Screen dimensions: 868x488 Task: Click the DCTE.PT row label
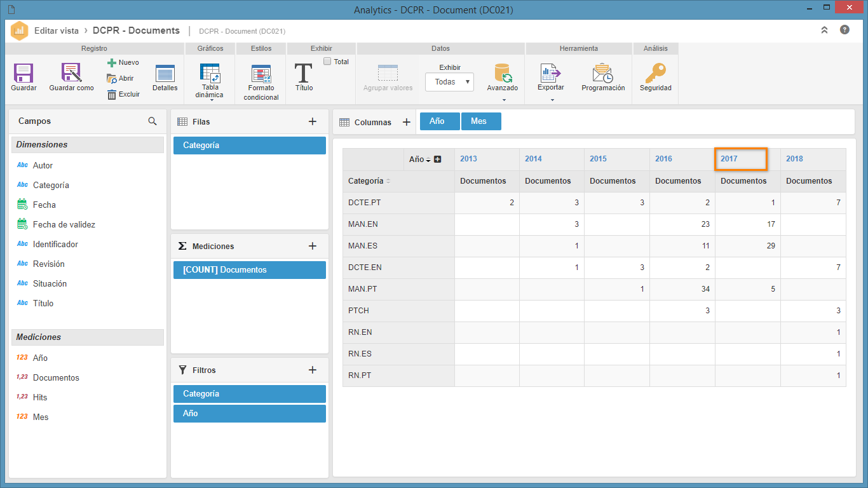(365, 203)
